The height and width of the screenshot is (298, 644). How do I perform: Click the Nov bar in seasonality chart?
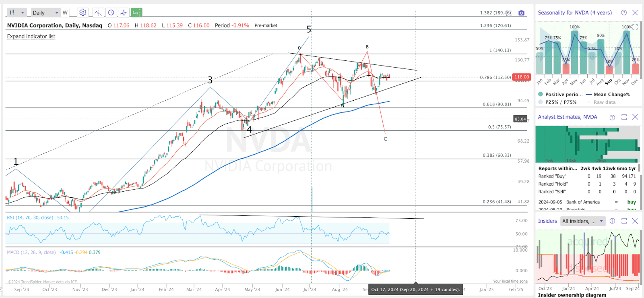[627, 52]
